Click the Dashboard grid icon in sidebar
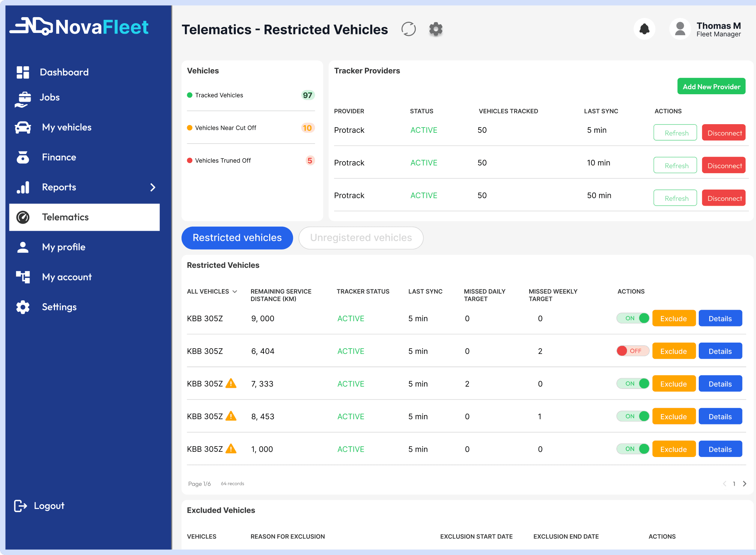 click(23, 72)
